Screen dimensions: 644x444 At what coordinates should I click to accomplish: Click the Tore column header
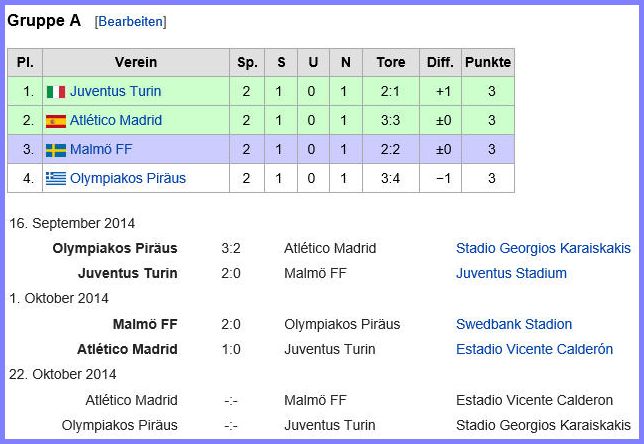(x=391, y=62)
